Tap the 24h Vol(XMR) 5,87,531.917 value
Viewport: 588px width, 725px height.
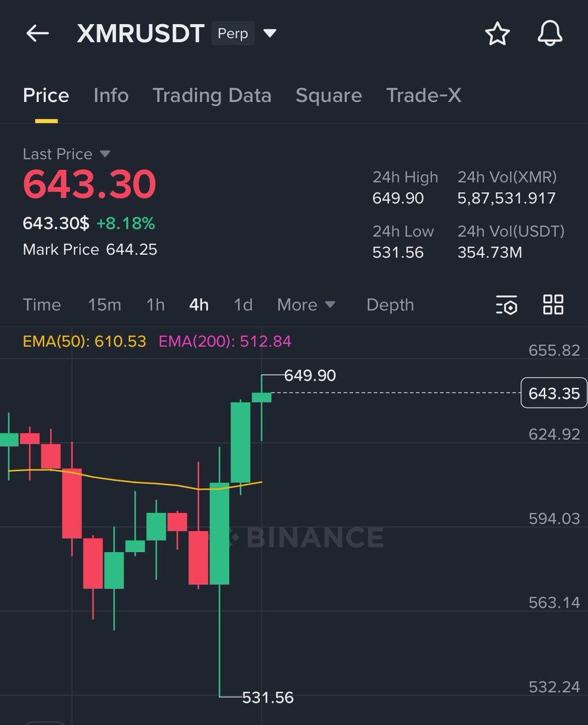pos(506,198)
